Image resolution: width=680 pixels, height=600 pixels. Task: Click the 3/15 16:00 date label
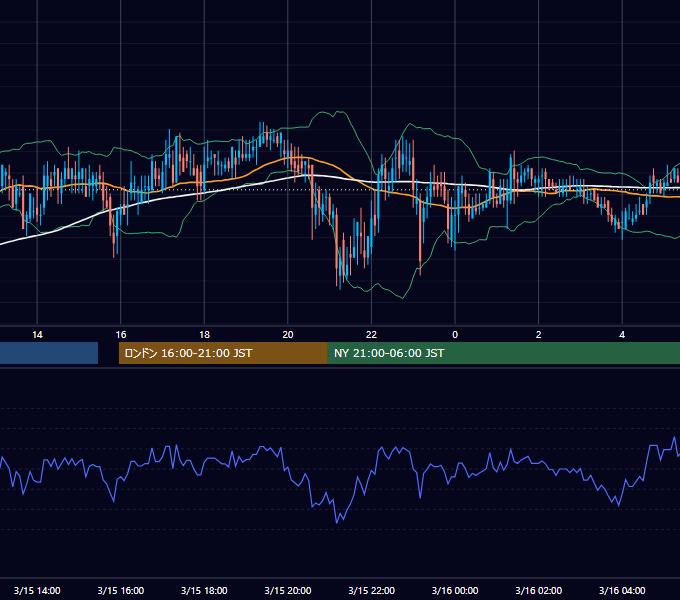[121, 590]
